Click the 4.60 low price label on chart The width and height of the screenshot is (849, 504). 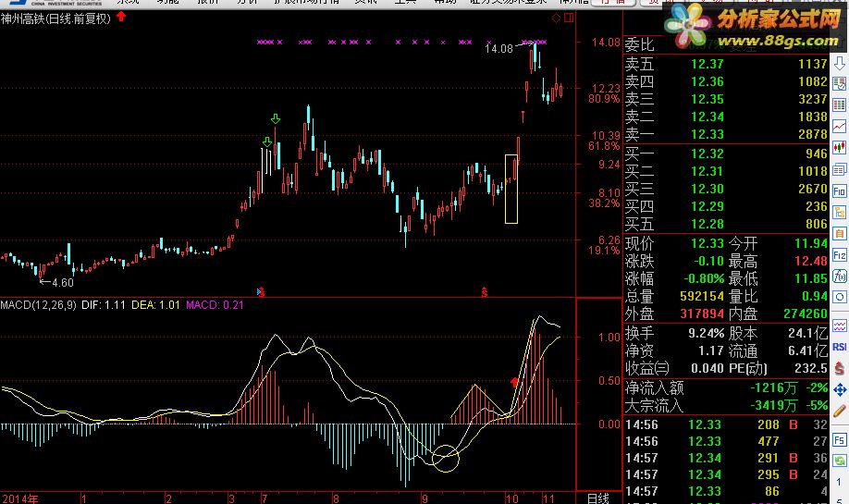pos(63,283)
